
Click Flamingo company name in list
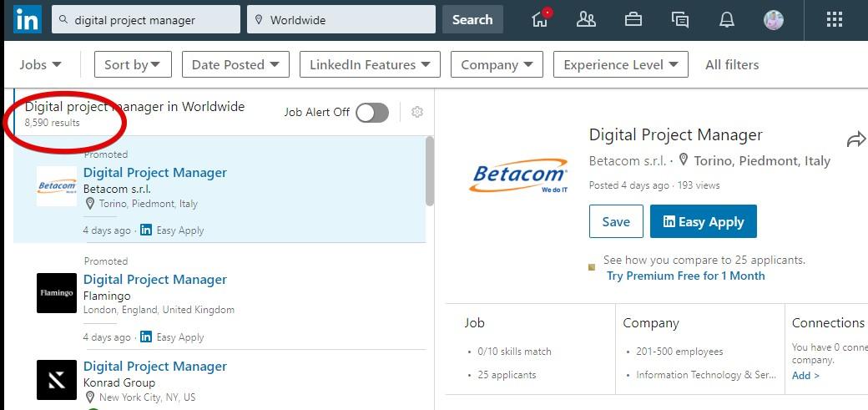point(107,296)
